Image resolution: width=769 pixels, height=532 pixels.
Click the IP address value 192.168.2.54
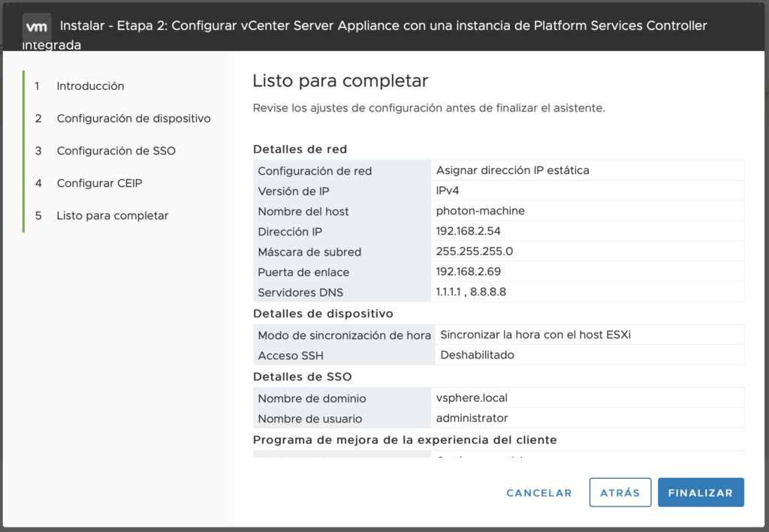pyautogui.click(x=468, y=231)
